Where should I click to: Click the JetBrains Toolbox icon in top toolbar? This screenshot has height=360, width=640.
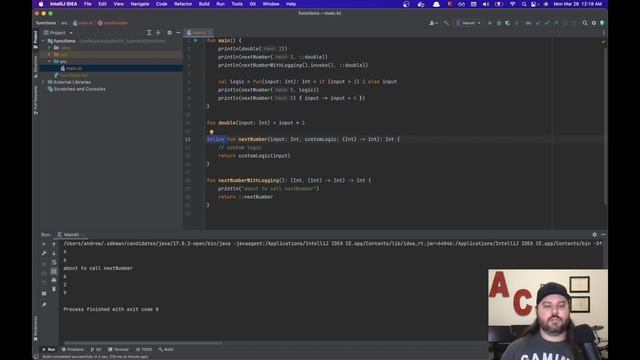point(602,23)
